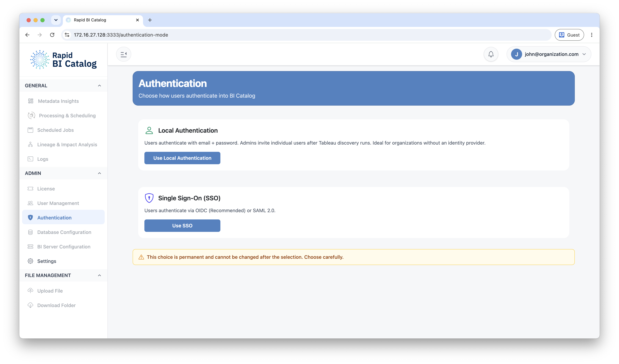Viewport: 619px width, 364px height.
Task: Open notifications bell icon
Action: tap(491, 54)
